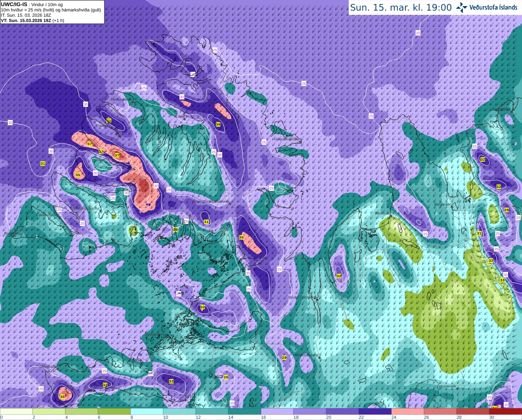Click the Steingrímsfjarðarheiði station label
Image resolution: width=522 pixels, height=420 pixels.
click(212, 201)
